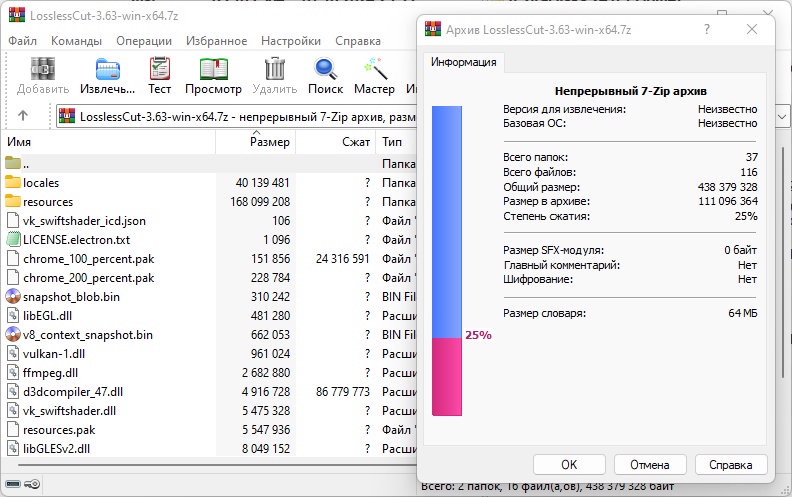Click the WinRAR icon in main title bar
This screenshot has width=792, height=497.
[x=17, y=15]
